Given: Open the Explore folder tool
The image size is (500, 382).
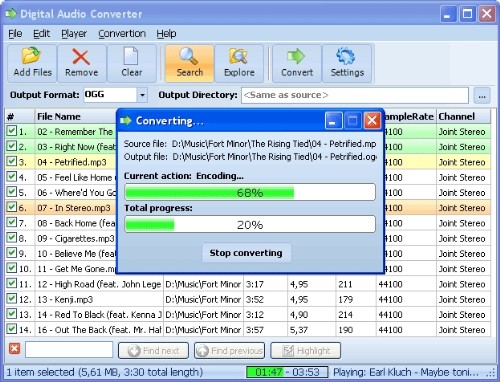Looking at the screenshot, I should tap(239, 63).
